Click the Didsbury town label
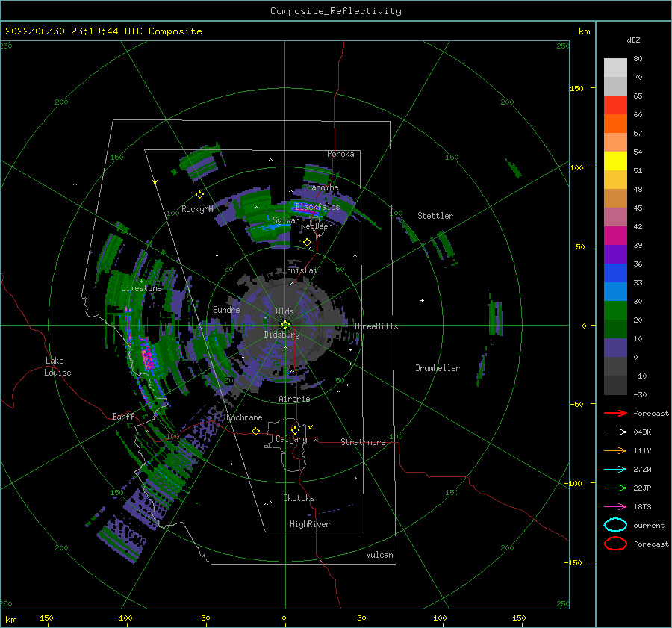672x628 pixels. [x=281, y=335]
